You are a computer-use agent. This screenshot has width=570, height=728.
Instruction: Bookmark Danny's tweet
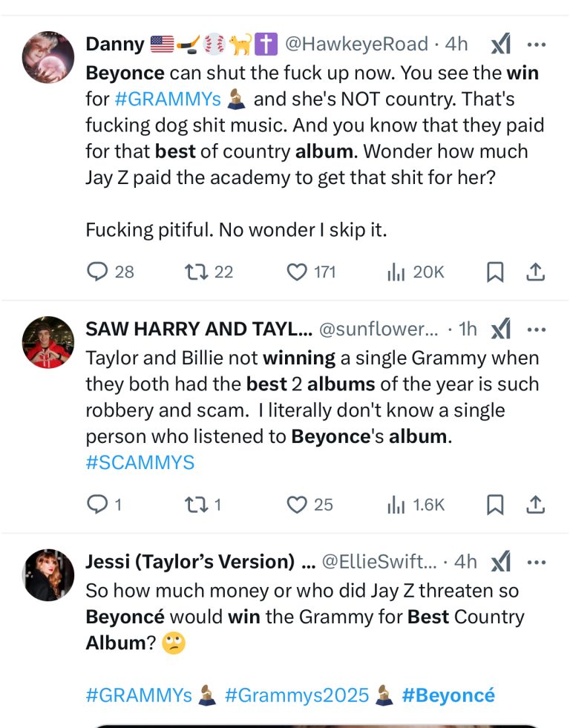click(x=495, y=272)
